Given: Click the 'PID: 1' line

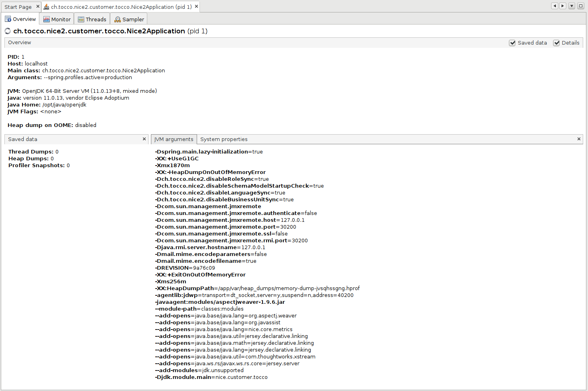Looking at the screenshot, I should [x=16, y=57].
